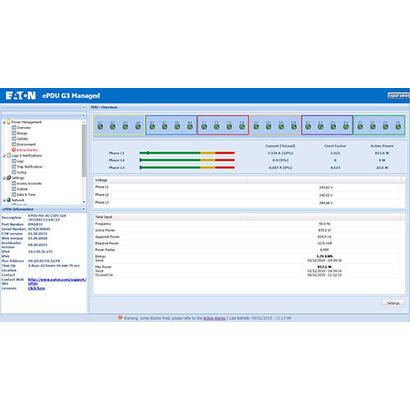
Task: Click navigation tree scrollbar down arrow
Action: (x=84, y=202)
